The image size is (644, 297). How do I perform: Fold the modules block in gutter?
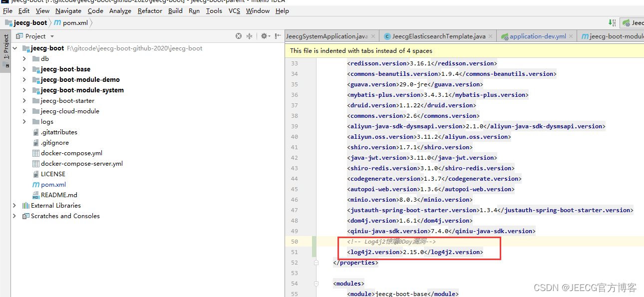pos(316,284)
